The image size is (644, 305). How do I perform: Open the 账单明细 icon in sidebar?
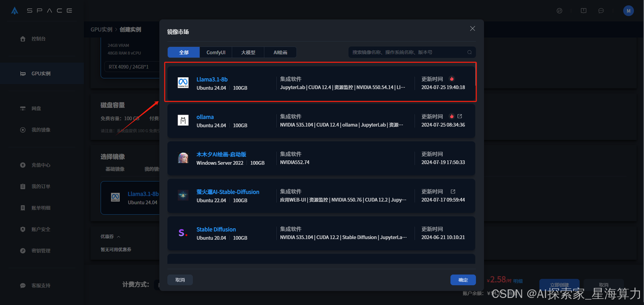[23, 208]
